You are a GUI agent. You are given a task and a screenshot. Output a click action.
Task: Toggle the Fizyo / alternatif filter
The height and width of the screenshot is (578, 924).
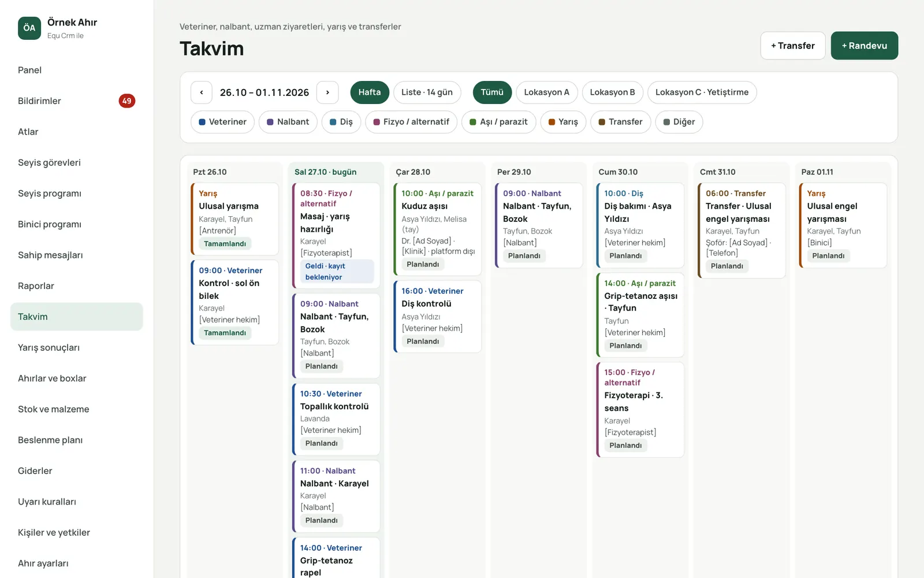pyautogui.click(x=411, y=122)
